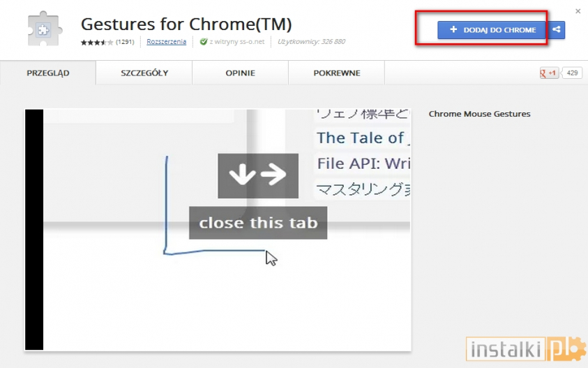Open the Pokrewne tab
The image size is (588, 368).
tap(336, 73)
